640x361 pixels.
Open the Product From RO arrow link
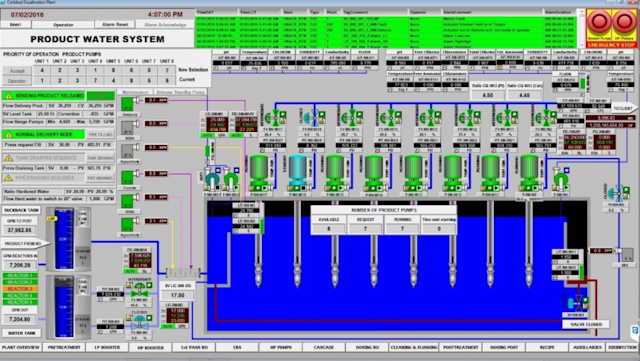coord(24,243)
